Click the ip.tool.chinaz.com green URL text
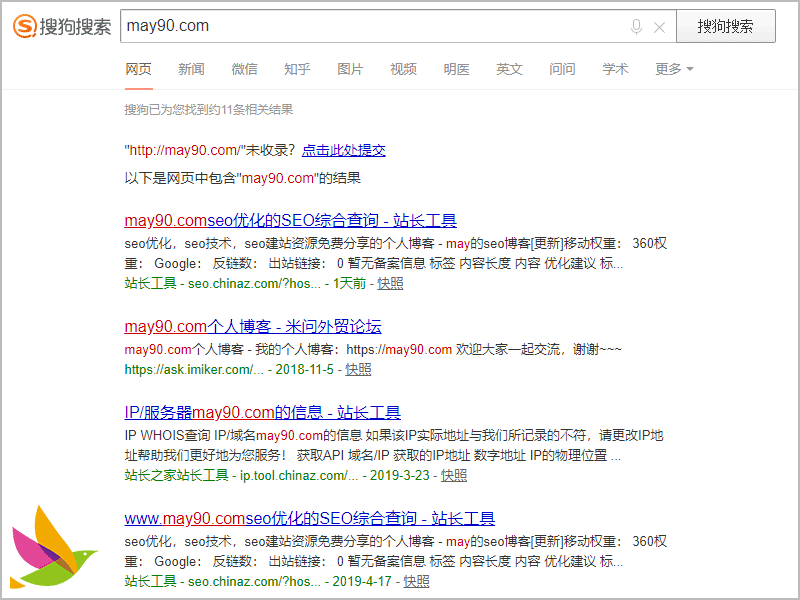This screenshot has width=800, height=600. click(299, 476)
